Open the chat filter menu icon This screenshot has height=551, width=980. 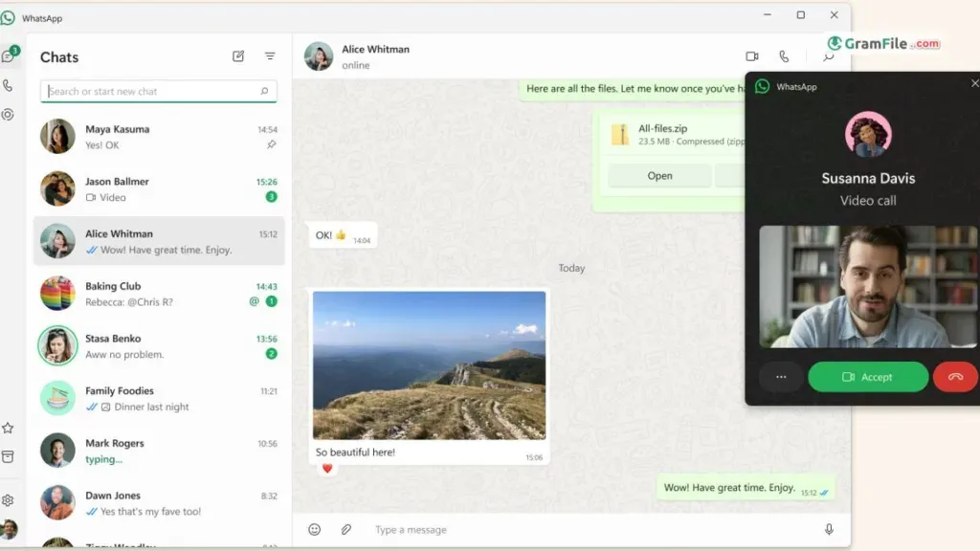(x=270, y=56)
